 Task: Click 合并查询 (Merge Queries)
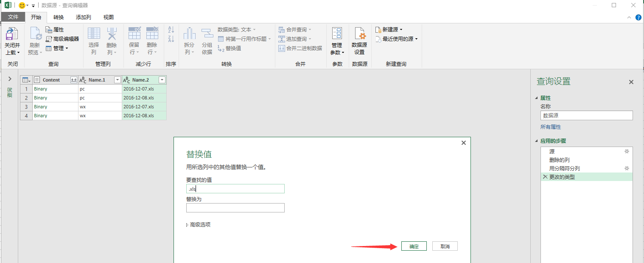[x=294, y=30]
